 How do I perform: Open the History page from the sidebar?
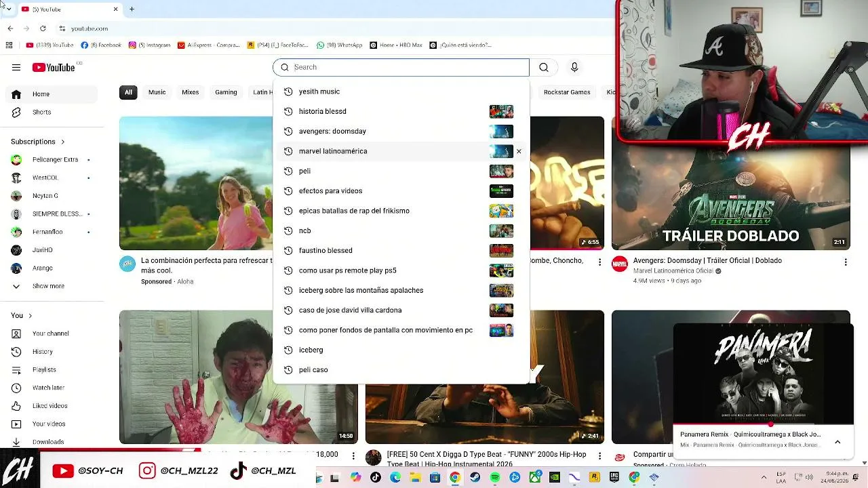tap(42, 352)
